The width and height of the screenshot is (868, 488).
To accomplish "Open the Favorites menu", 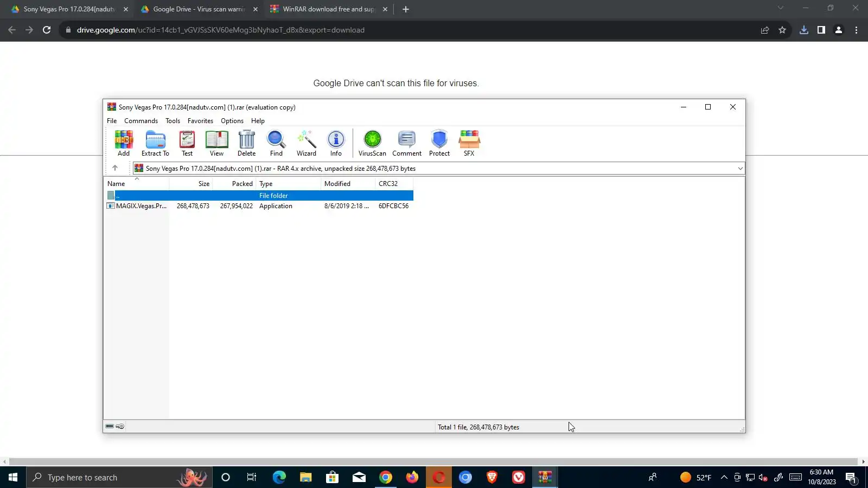I will tap(200, 121).
